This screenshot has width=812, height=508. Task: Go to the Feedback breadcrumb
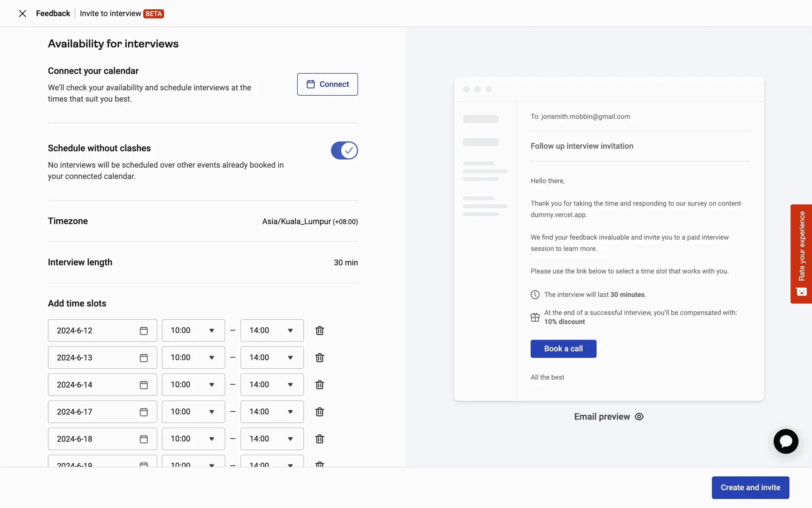53,14
